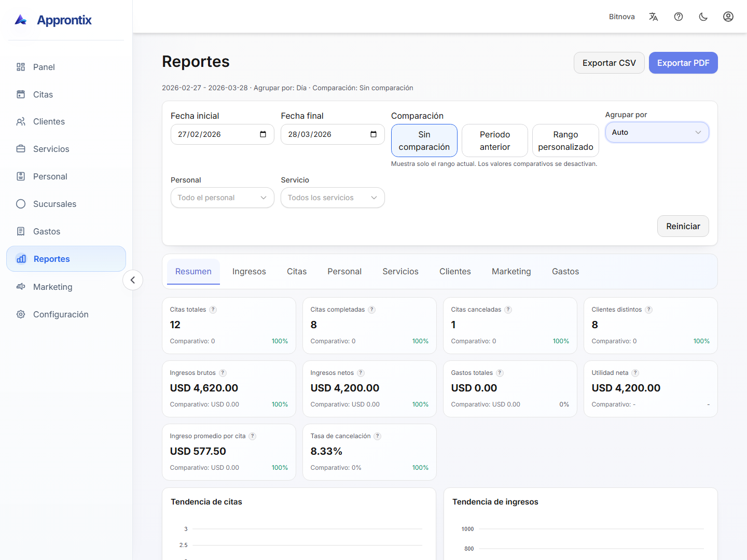The height and width of the screenshot is (560, 747).
Task: Go to Configuración in sidebar menu
Action: pyautogui.click(x=66, y=314)
